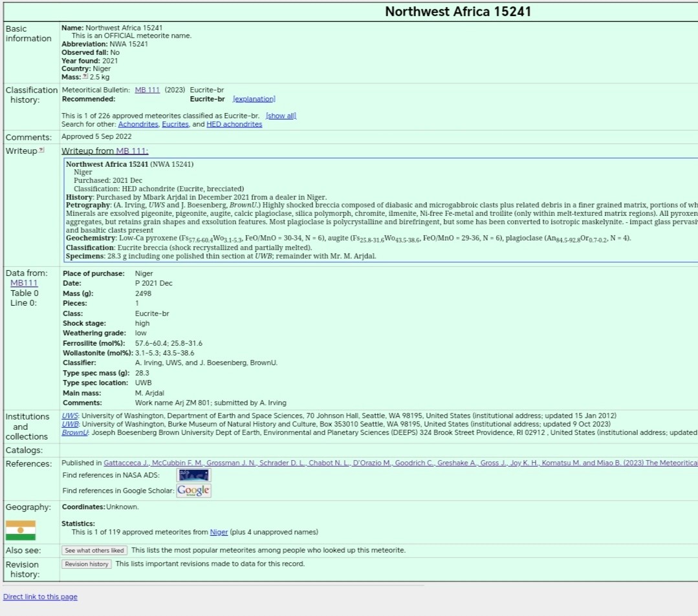Select the Year found value 2021
This screenshot has height=616, width=698.
click(110, 61)
